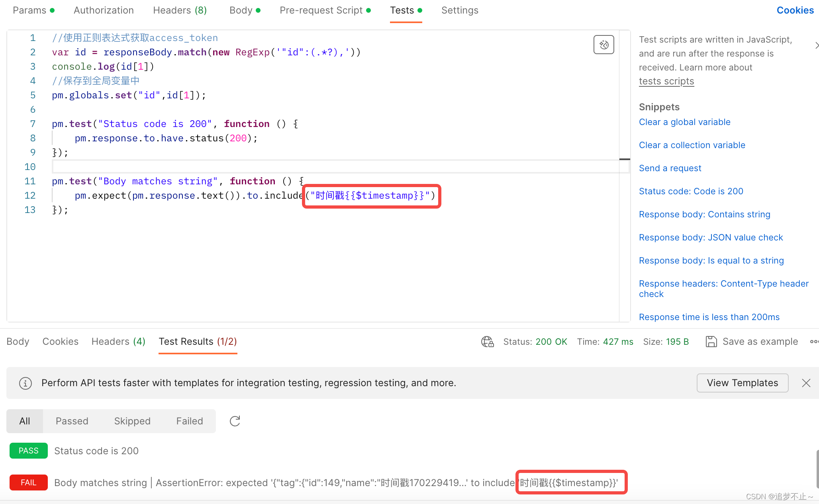Open the tests scripts documentation link

tap(666, 81)
